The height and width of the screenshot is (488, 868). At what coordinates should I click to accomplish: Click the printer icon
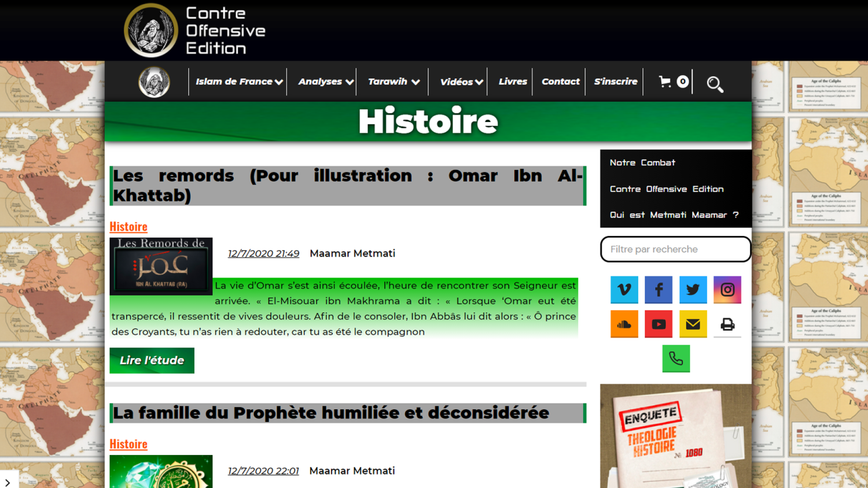click(727, 324)
